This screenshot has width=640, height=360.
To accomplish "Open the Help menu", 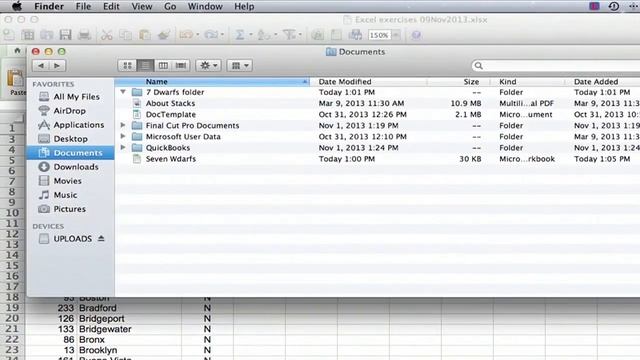I will pos(244,7).
